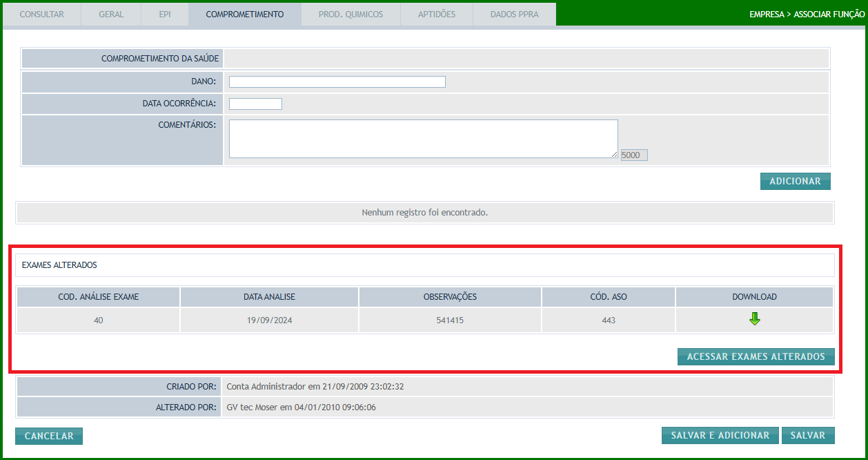Click the SALVAR button
The image size is (868, 460).
pos(808,435)
